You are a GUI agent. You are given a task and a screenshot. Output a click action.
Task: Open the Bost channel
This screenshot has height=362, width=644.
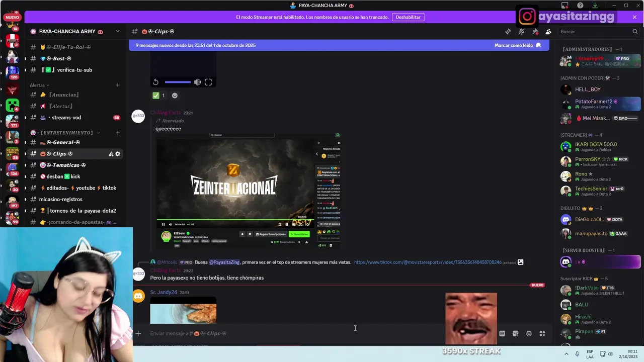click(74, 59)
